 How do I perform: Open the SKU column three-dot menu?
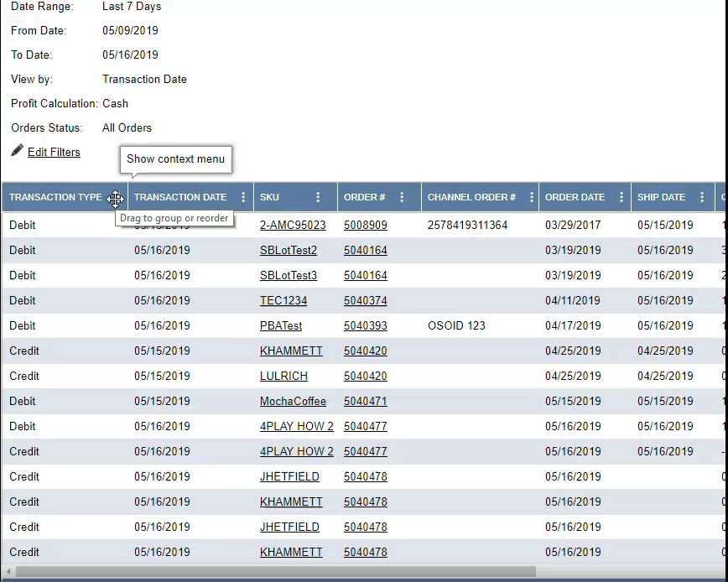click(318, 198)
